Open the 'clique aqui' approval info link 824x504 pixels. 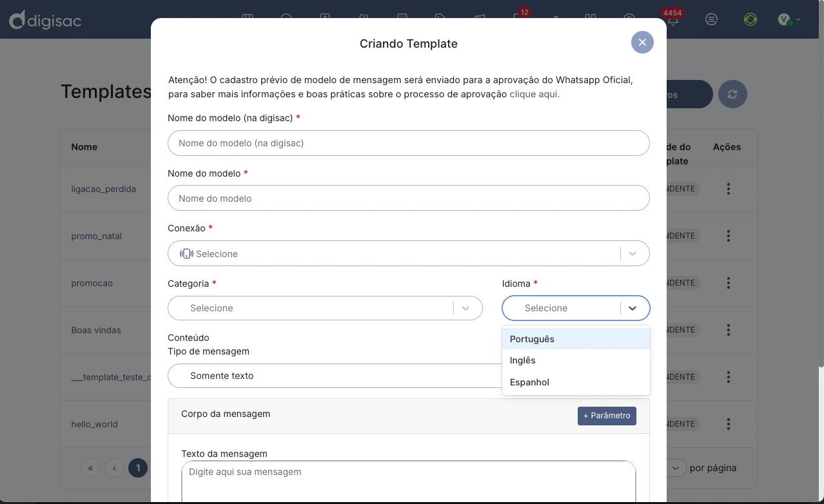pyautogui.click(x=535, y=94)
